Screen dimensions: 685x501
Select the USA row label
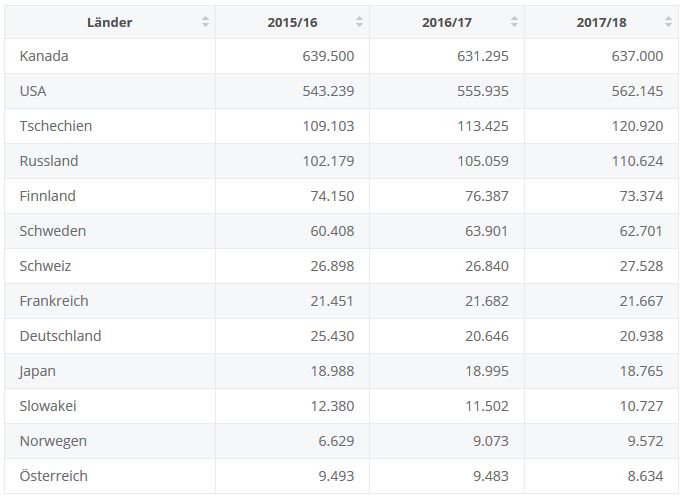pos(33,91)
